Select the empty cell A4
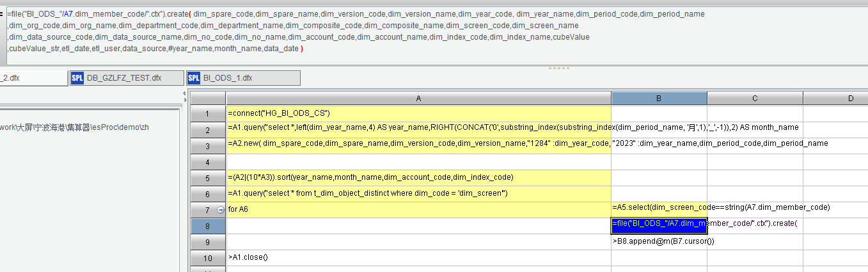868x272 pixels. click(x=418, y=161)
